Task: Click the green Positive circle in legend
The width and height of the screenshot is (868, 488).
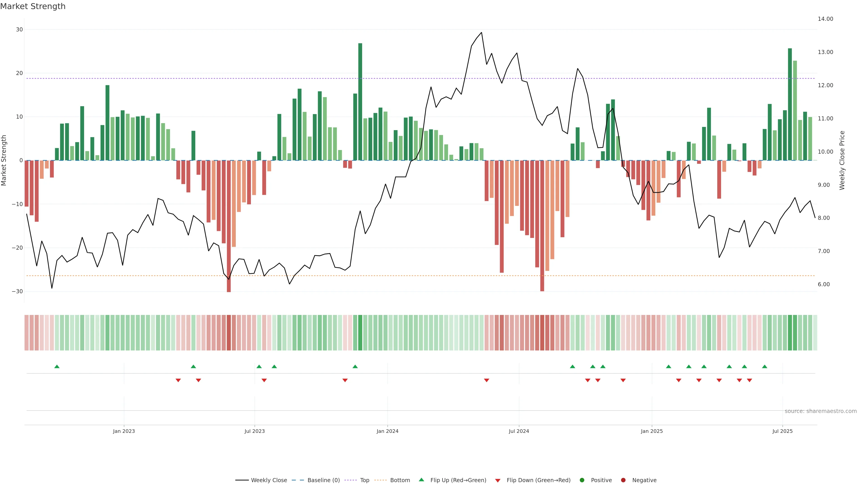Action: pyautogui.click(x=582, y=480)
